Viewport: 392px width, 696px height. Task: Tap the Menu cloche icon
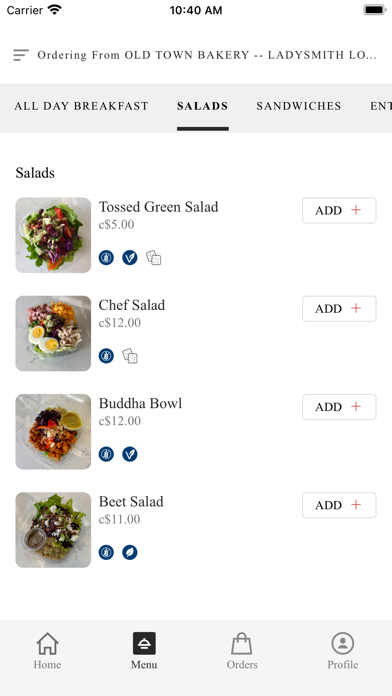[x=144, y=644]
